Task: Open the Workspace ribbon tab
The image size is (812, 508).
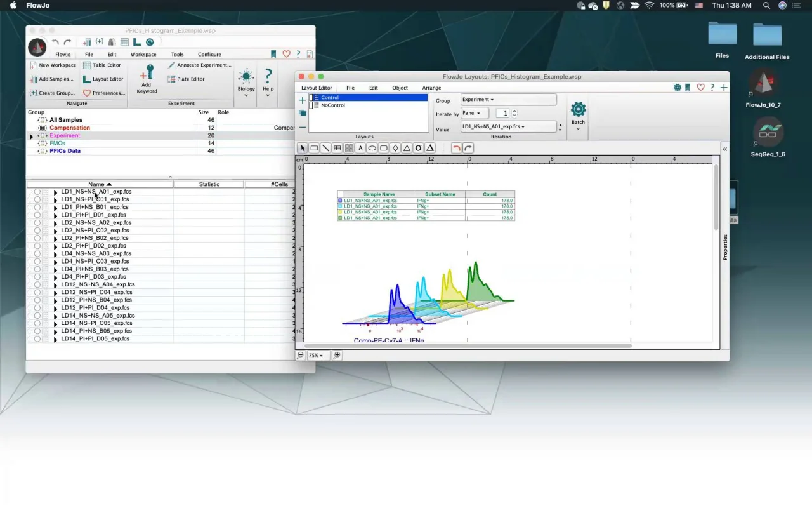Action: [x=143, y=55]
